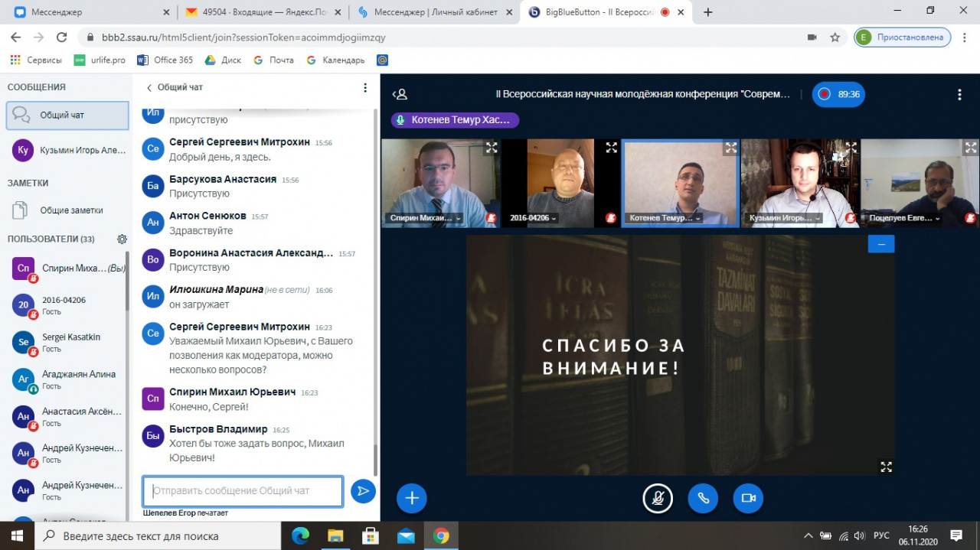This screenshot has height=550, width=980.
Task: Open the blue plus actions button
Action: point(411,499)
